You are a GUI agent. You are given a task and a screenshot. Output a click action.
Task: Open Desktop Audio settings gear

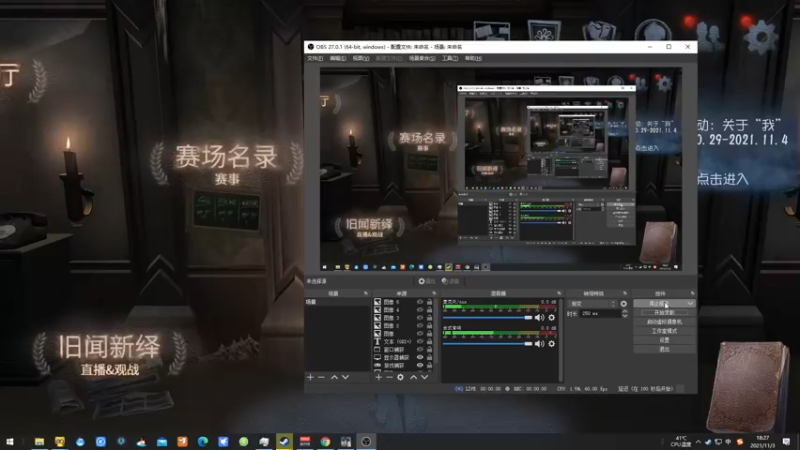click(552, 344)
